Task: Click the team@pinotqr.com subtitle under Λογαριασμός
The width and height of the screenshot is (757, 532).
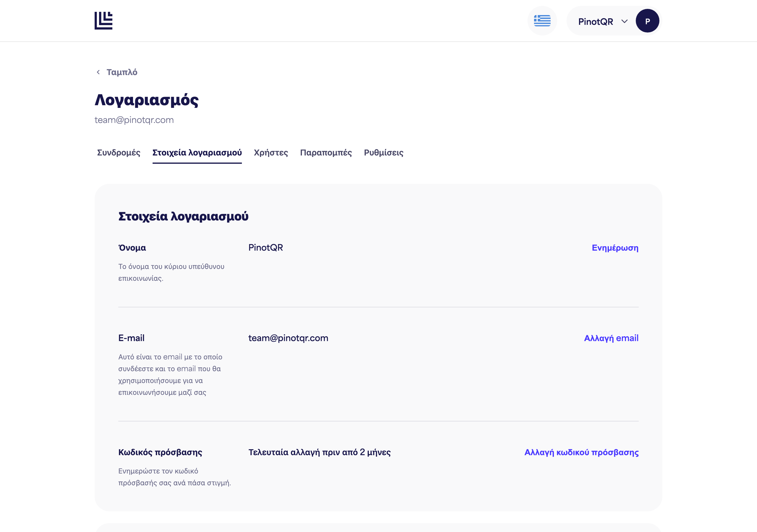Action: tap(134, 120)
